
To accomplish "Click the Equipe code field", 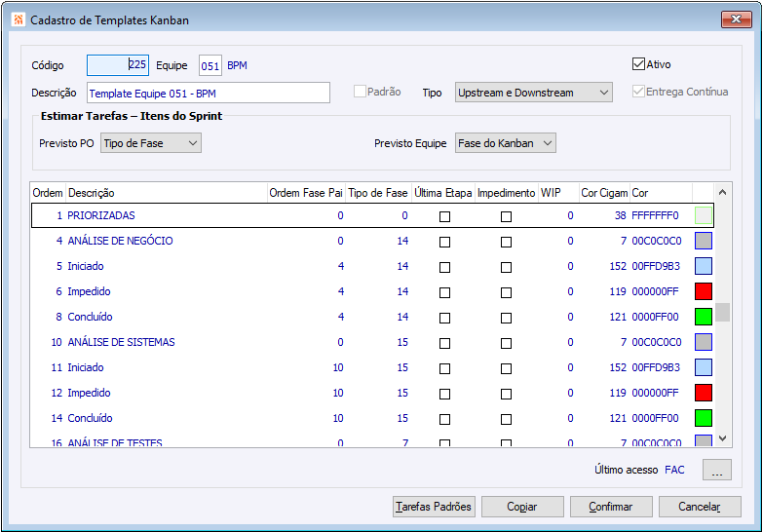I will (210, 65).
